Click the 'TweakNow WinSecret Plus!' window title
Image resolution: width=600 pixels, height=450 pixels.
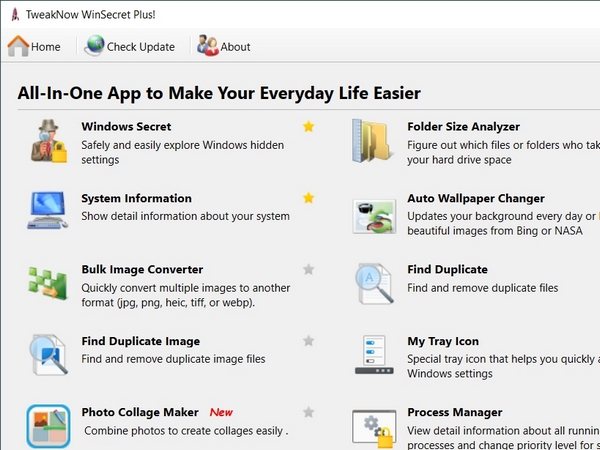click(x=90, y=15)
